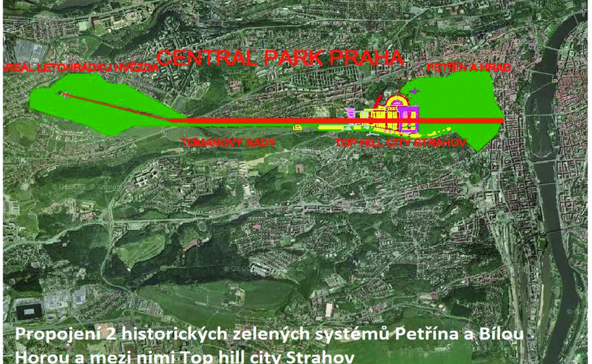This screenshot has width=592, height=364.
Task: Click the CENTRAL PARK PRAHA title
Action: coord(280,58)
